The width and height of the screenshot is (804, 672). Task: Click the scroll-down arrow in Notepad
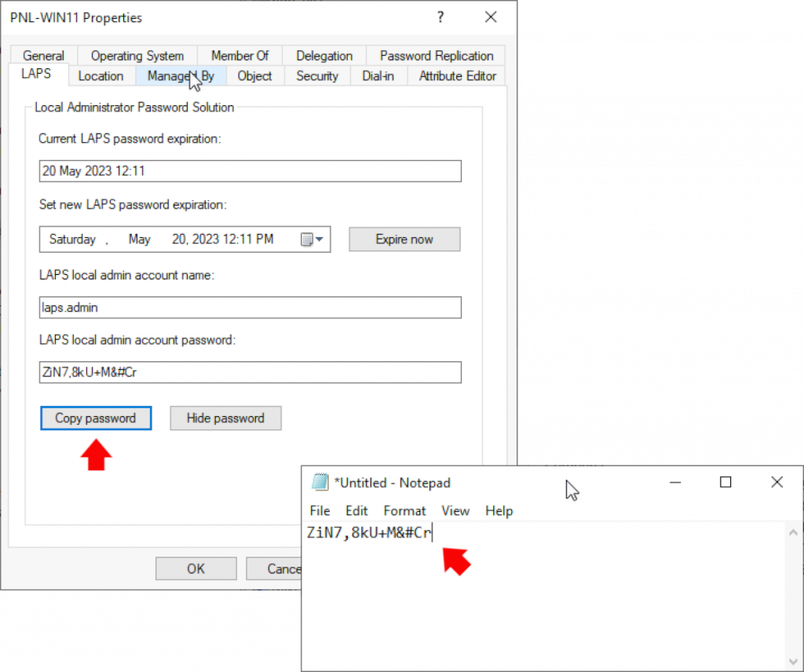point(794,662)
